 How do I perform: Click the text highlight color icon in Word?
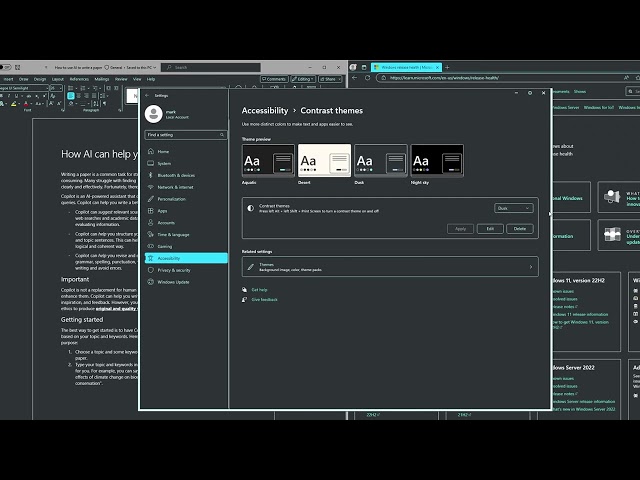coord(13,104)
